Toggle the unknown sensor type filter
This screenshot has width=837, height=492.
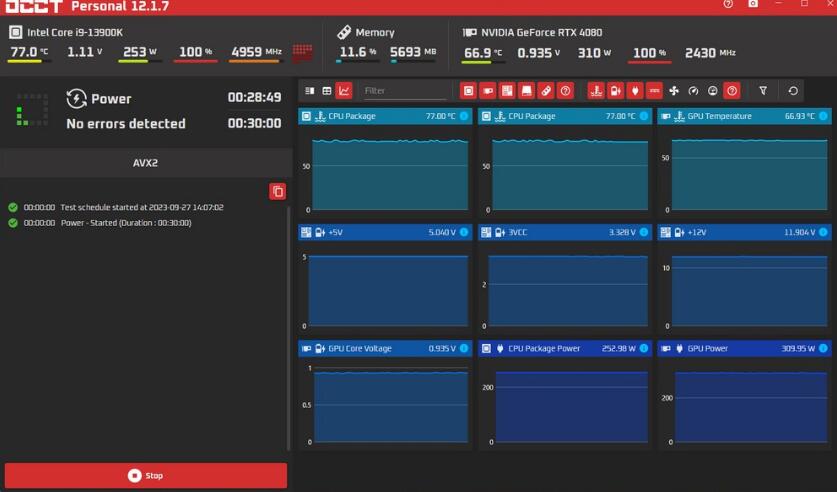[x=732, y=91]
